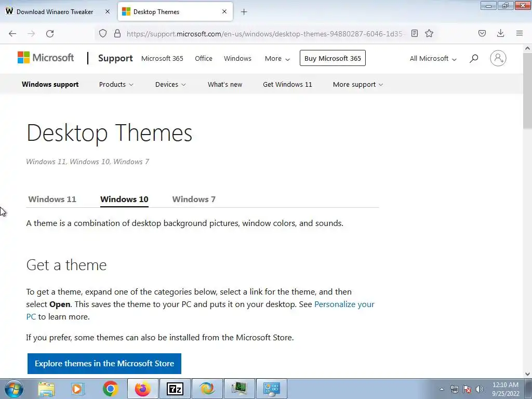The width and height of the screenshot is (532, 399).
Task: Expand the Devices dropdown
Action: click(x=170, y=84)
